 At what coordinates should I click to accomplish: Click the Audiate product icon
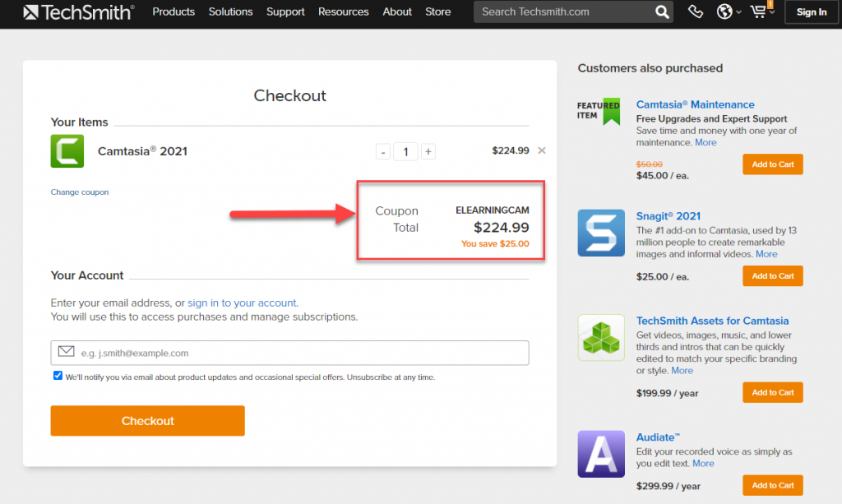[x=601, y=454]
